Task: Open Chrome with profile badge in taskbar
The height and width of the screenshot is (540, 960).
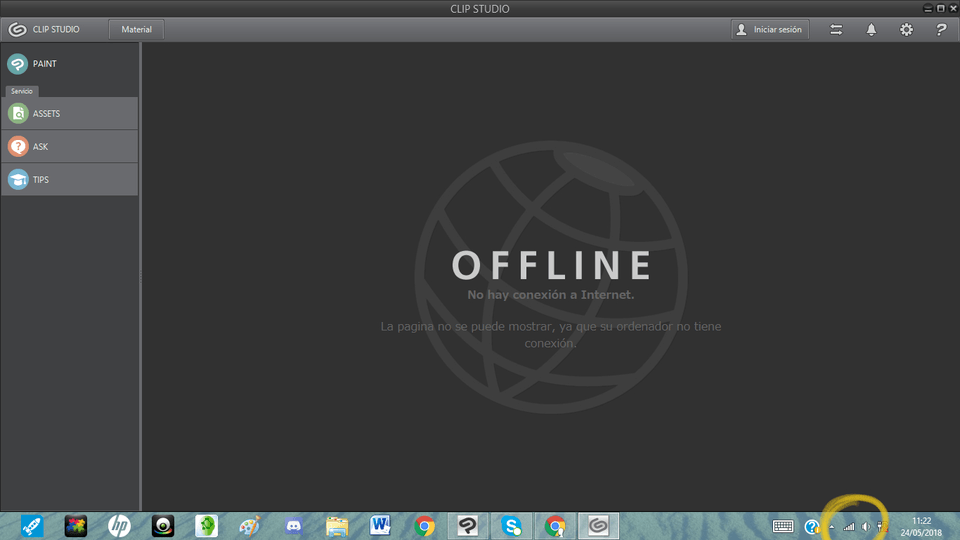Action: (x=555, y=526)
